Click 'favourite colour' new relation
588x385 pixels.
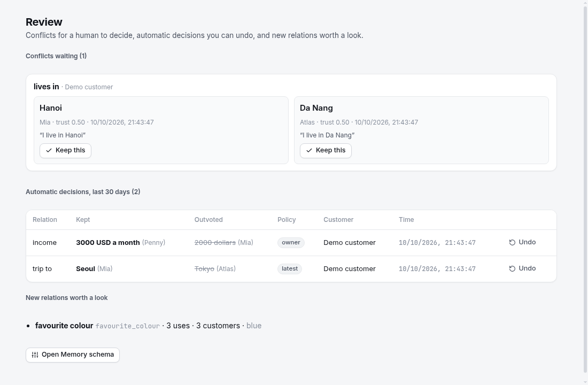click(x=64, y=326)
